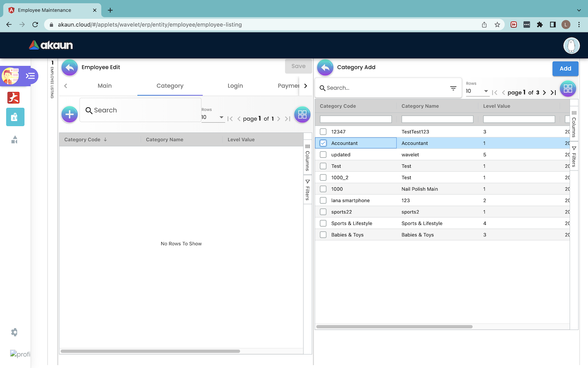Click the penguin profile avatar
This screenshot has width=588, height=368.
571,45
